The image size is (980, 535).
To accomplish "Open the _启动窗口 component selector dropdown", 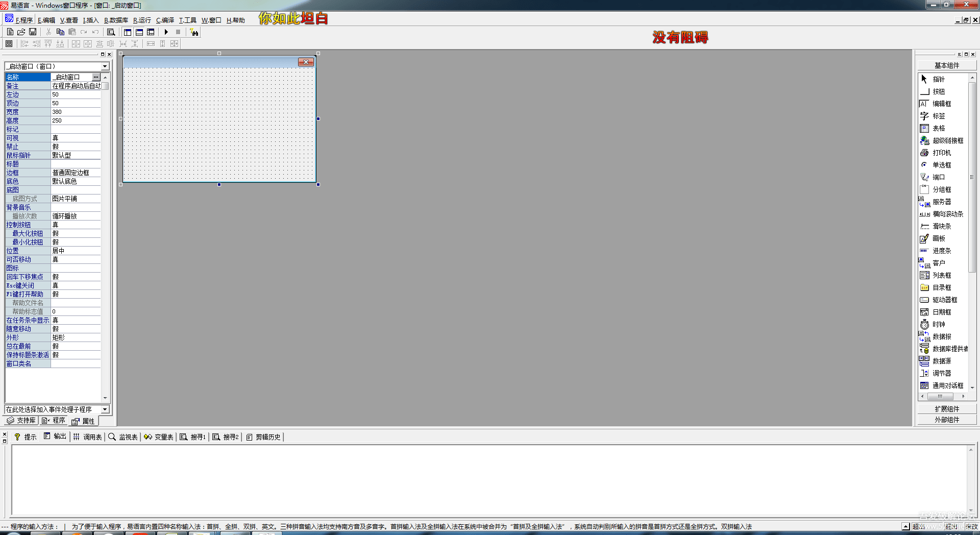I will coord(105,66).
